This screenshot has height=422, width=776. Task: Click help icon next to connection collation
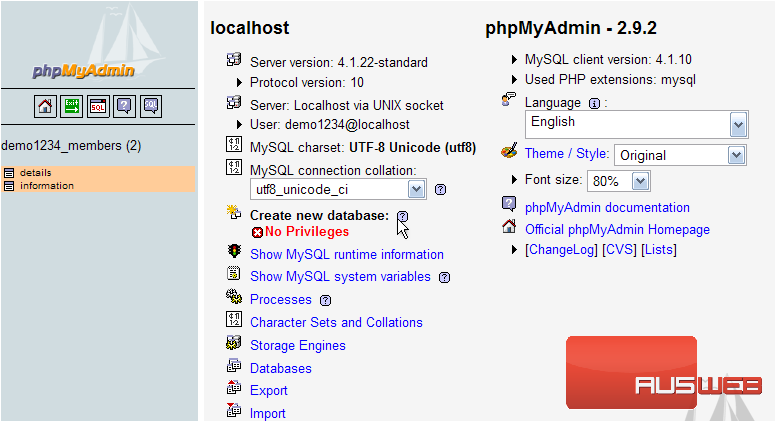pos(440,189)
